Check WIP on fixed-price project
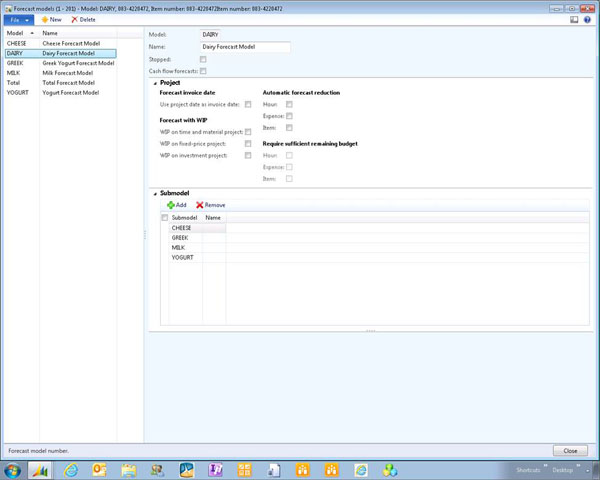 [248, 144]
